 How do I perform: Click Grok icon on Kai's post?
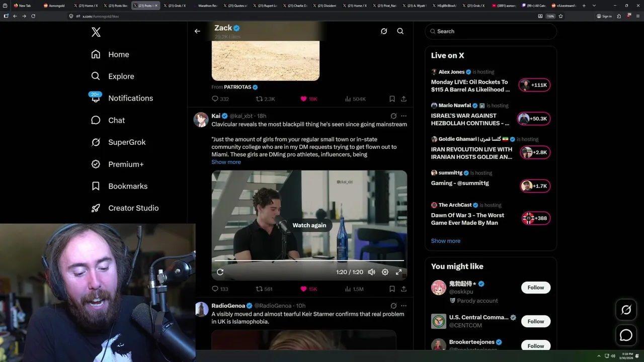click(393, 116)
